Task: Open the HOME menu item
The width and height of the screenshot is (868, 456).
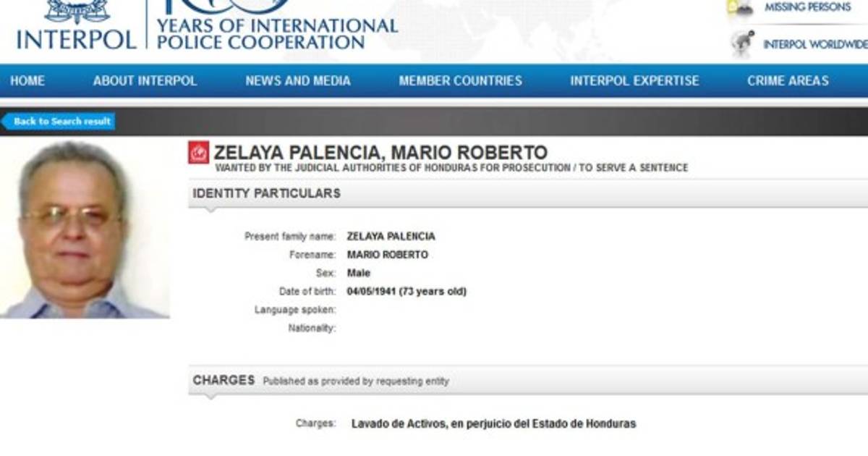Action: click(27, 81)
